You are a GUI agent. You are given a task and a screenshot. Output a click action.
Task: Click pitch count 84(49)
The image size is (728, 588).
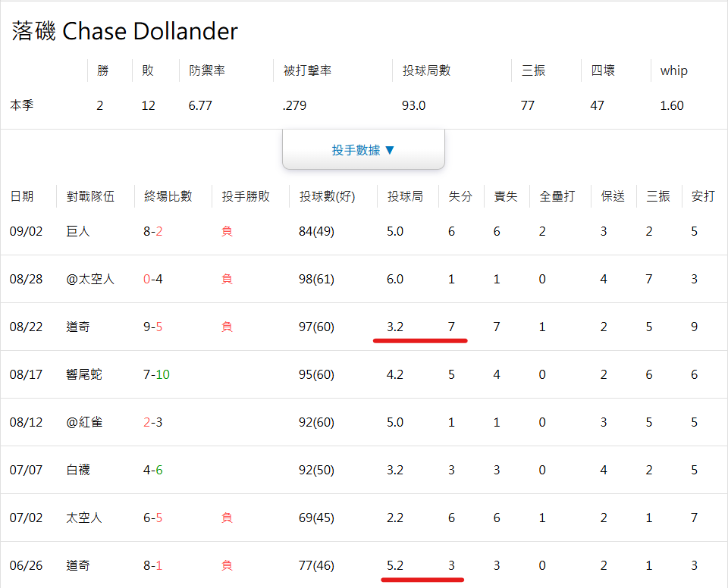[317, 231]
